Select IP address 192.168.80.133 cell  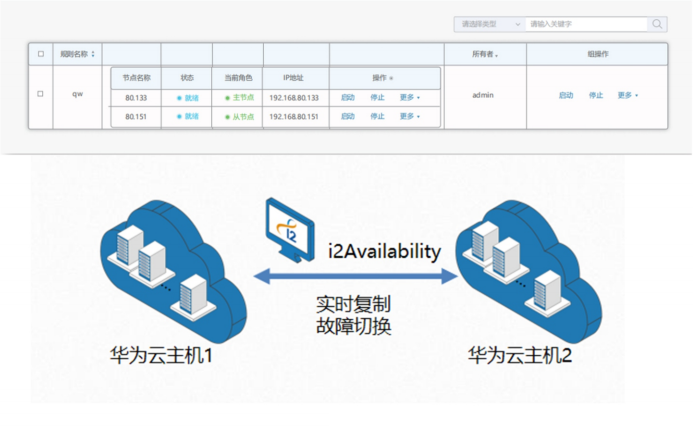[x=294, y=98]
